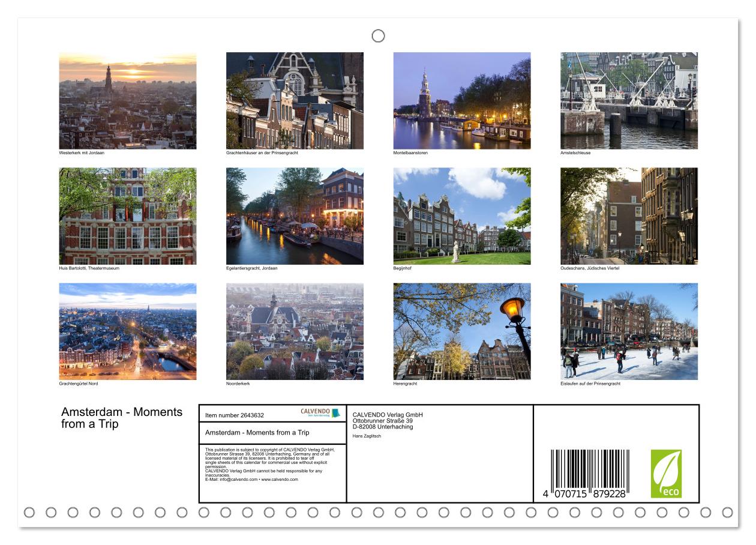This screenshot has height=545, width=756.
Task: Click the caption 'Grachtenhäuser an der Prinsengracht'
Action: coord(262,153)
